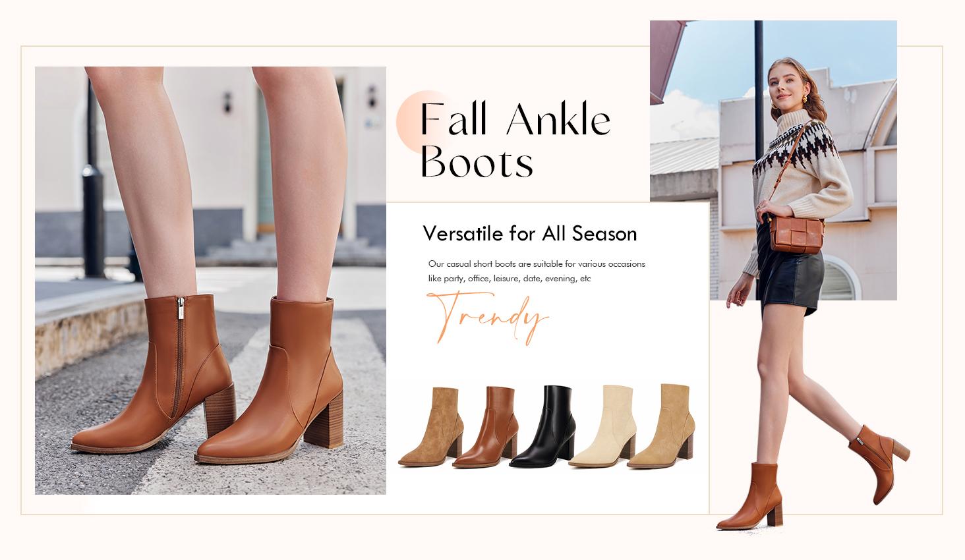
Task: Click the "Versatile for All Season" subtitle
Action: 529,233
